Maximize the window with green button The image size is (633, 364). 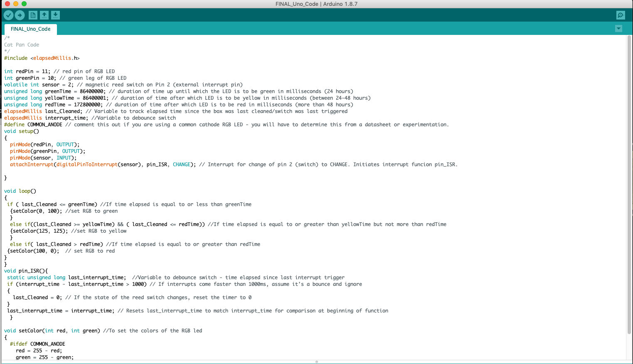click(24, 4)
